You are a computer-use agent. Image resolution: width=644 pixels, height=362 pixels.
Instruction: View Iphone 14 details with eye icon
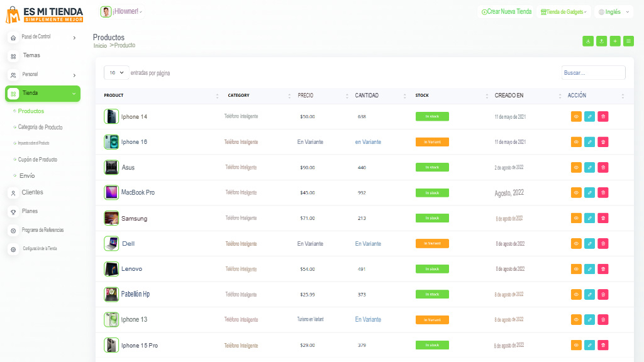pyautogui.click(x=576, y=116)
